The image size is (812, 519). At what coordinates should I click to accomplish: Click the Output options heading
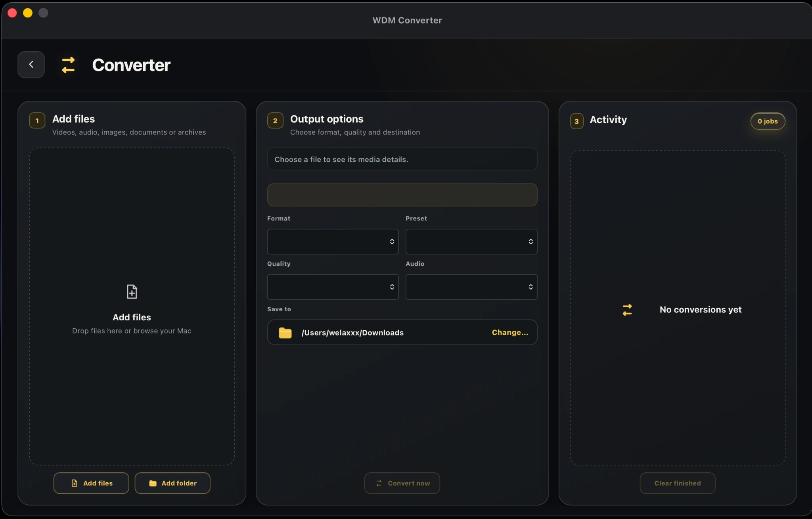coord(327,119)
